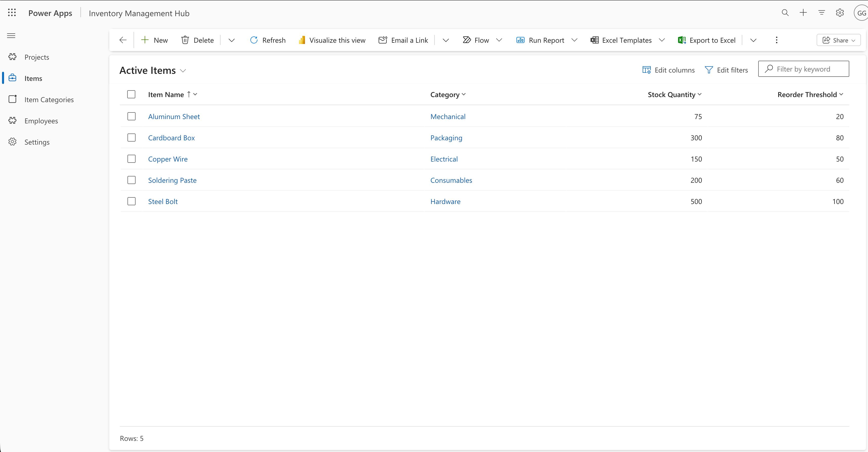The width and height of the screenshot is (868, 452).
Task: Click the Visualize this view chart icon
Action: (301, 40)
